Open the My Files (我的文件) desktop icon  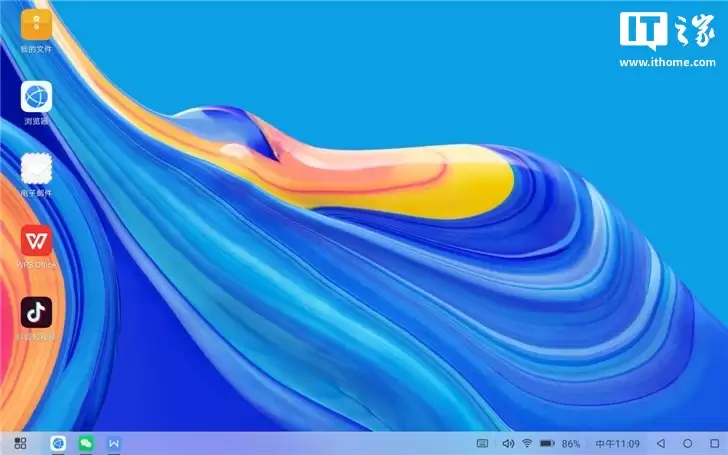[x=36, y=24]
